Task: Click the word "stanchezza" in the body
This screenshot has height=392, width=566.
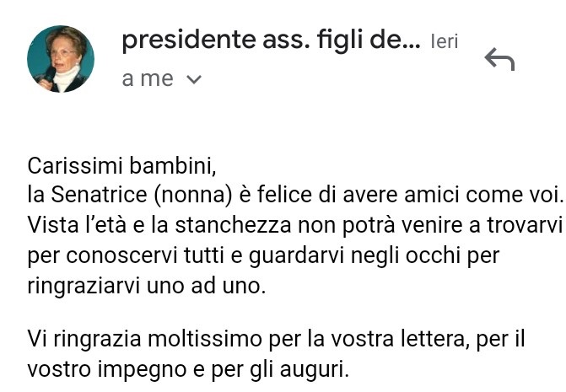Action: (233, 225)
